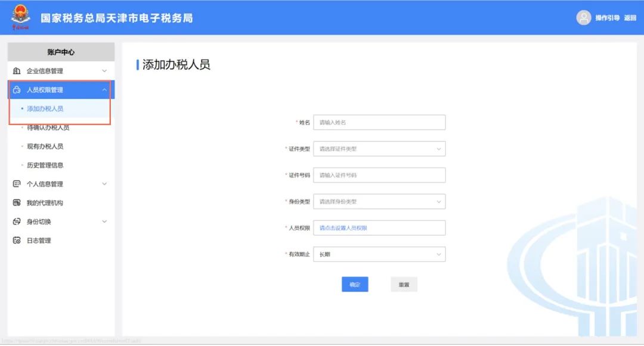The width and height of the screenshot is (644, 346).
Task: Click the 重置 button
Action: point(404,285)
